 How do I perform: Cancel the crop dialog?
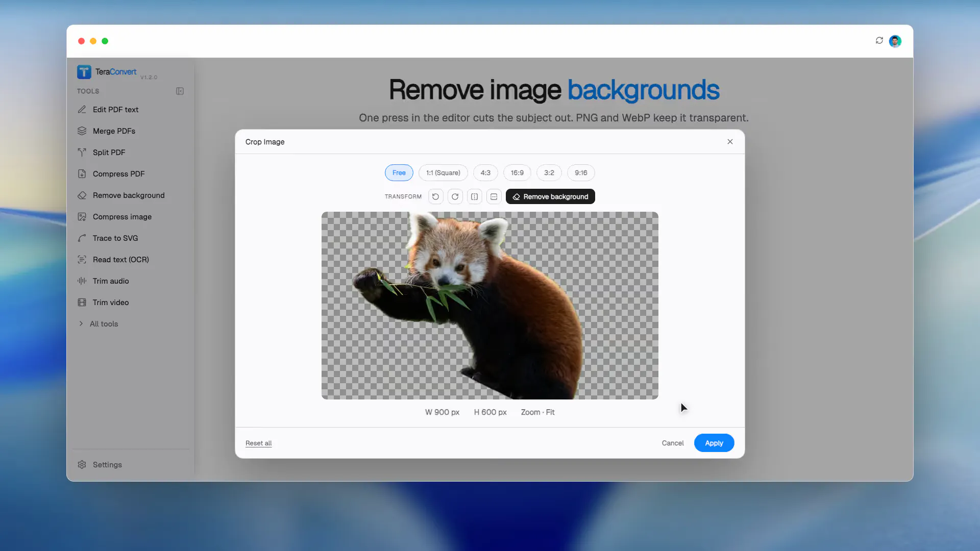672,443
